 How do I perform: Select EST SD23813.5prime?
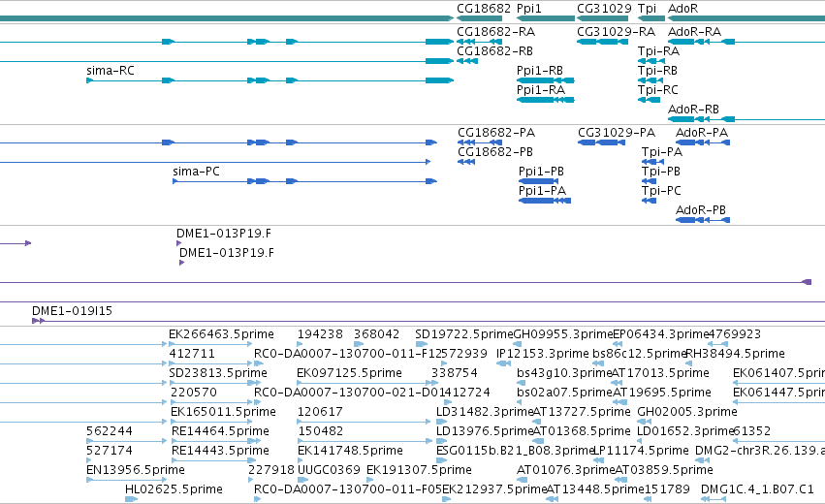[x=218, y=373]
